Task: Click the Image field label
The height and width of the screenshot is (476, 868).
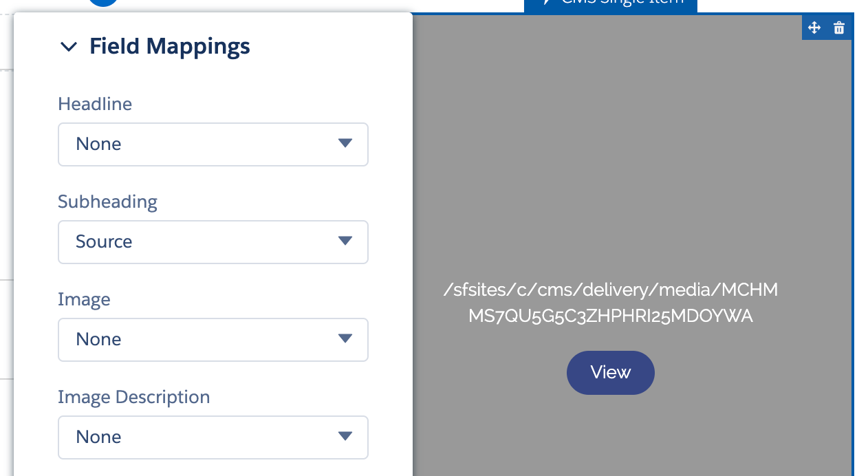Action: (84, 300)
